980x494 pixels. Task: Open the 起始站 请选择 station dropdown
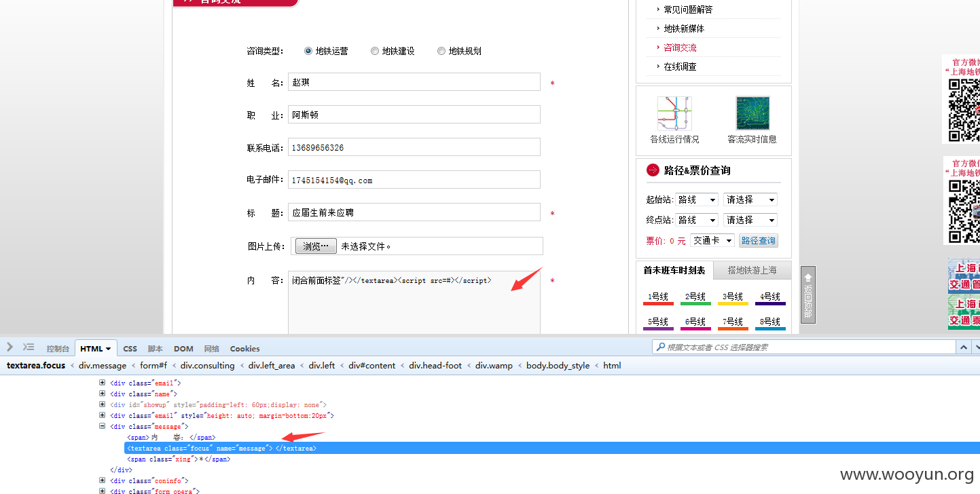(750, 199)
